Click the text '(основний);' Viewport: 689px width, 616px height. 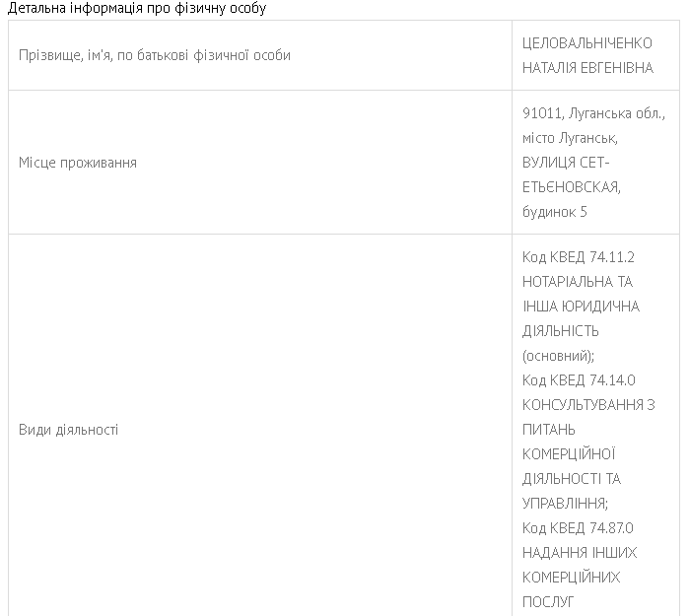pyautogui.click(x=558, y=356)
